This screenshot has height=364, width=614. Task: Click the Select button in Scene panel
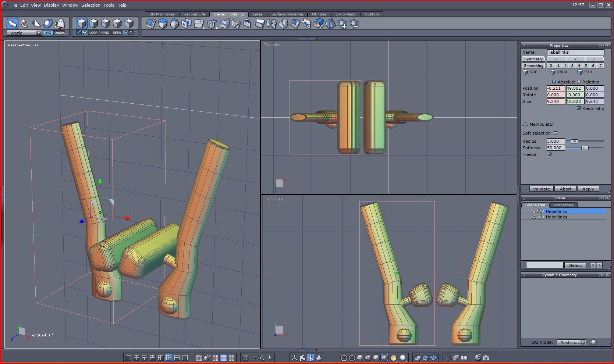tap(575, 265)
